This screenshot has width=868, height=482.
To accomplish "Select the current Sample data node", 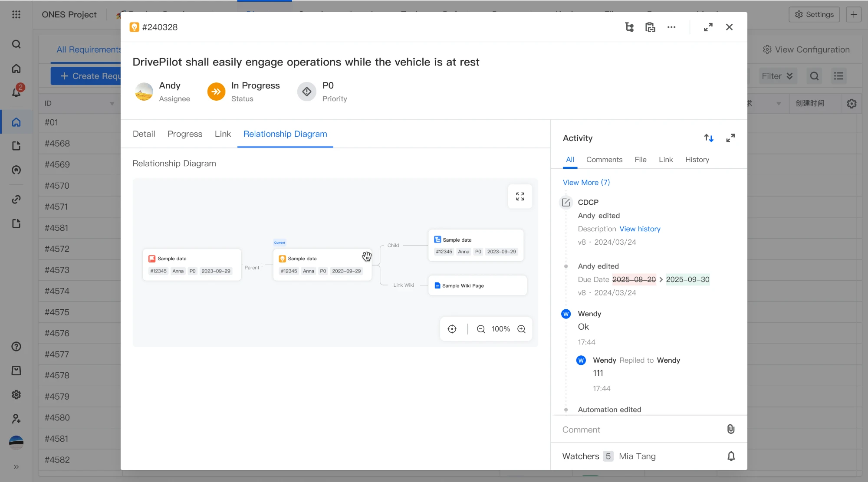I will (x=322, y=265).
